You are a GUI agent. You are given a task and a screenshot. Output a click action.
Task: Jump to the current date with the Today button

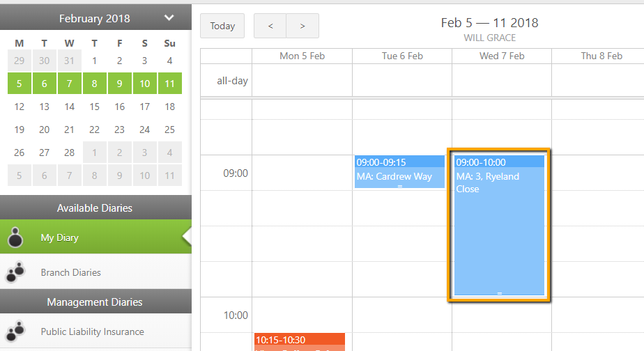pos(222,26)
